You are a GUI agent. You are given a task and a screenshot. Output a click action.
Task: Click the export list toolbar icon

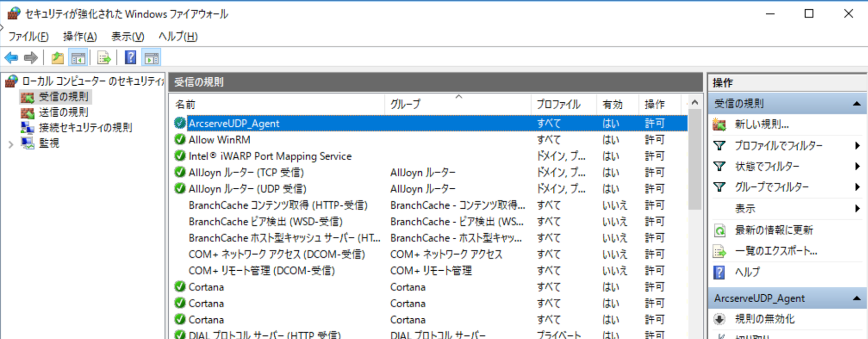(x=104, y=58)
